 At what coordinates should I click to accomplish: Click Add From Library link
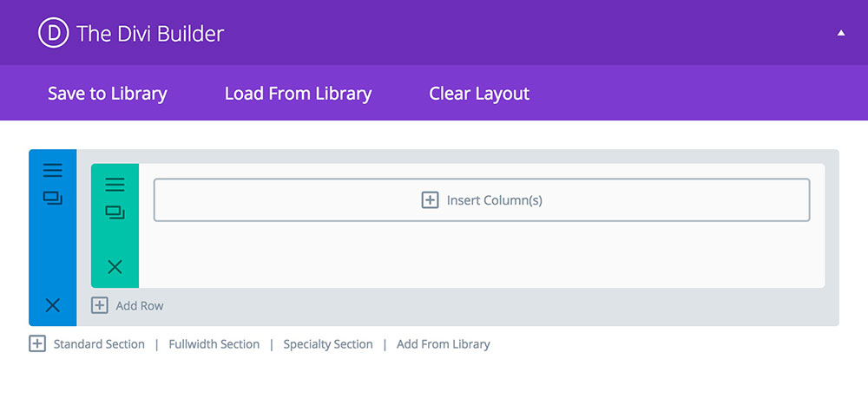pos(444,344)
